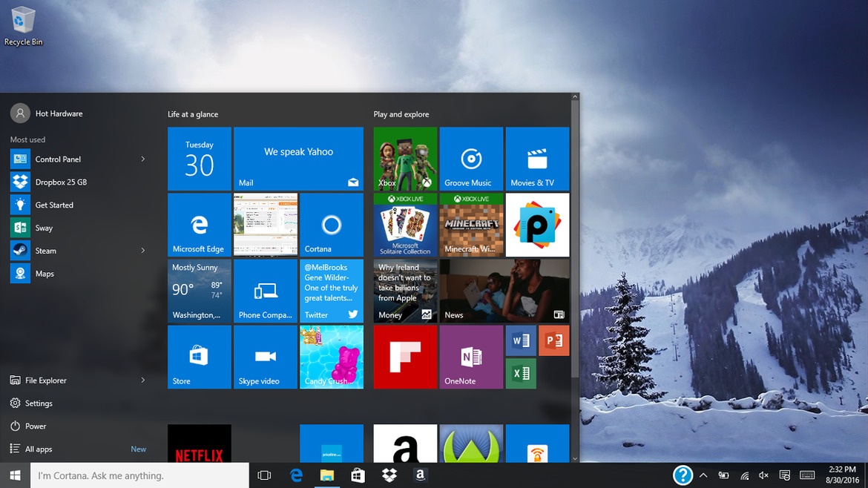Open the touch keyboard tray icon
The width and height of the screenshot is (868, 488).
coord(807,475)
